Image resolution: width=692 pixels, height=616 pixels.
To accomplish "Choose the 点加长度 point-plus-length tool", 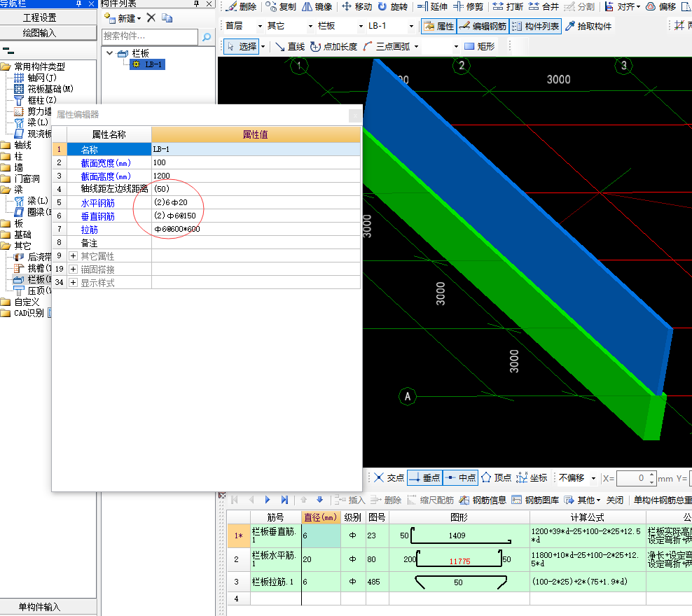I will click(333, 46).
